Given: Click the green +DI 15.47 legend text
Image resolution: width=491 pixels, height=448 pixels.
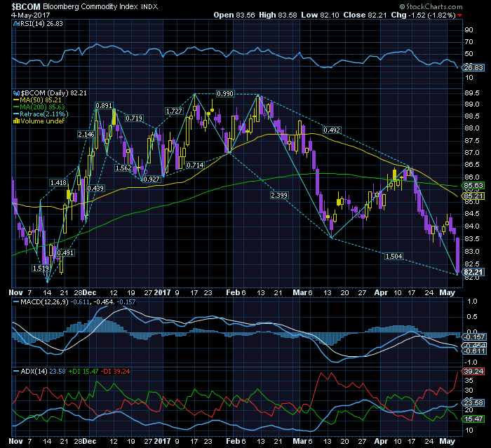Looking at the screenshot, I should pyautogui.click(x=83, y=372).
